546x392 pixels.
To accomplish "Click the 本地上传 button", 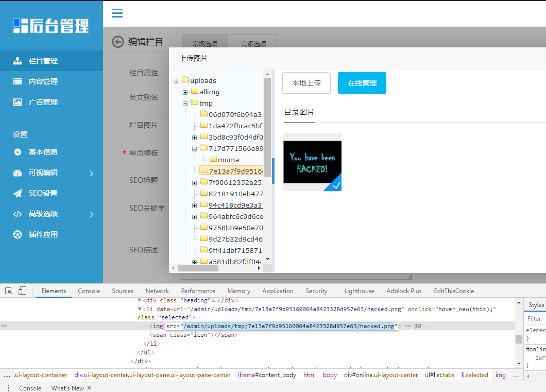I will coord(306,83).
